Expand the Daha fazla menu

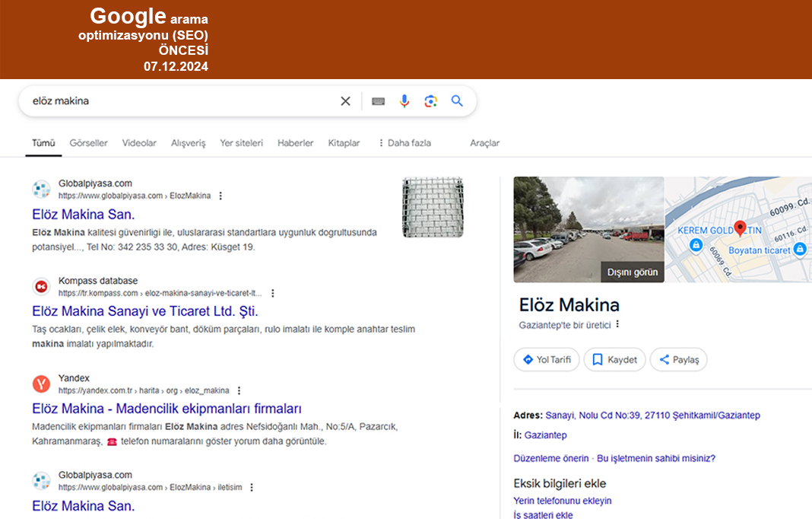tap(404, 142)
